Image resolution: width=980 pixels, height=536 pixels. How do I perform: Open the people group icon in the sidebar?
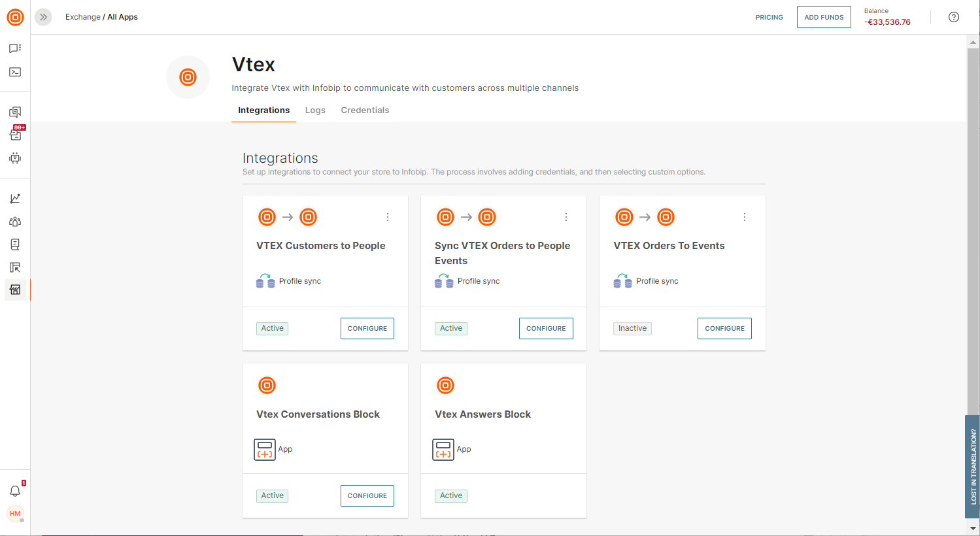[x=15, y=222]
